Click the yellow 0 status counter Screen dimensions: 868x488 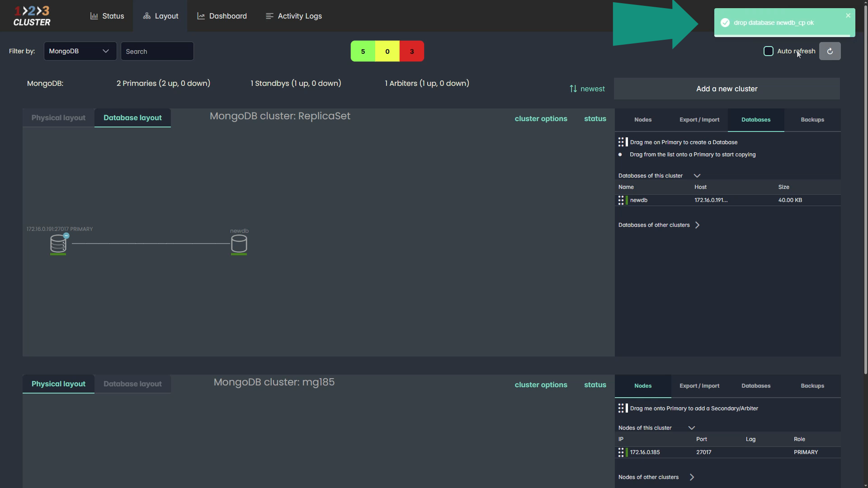click(x=387, y=51)
